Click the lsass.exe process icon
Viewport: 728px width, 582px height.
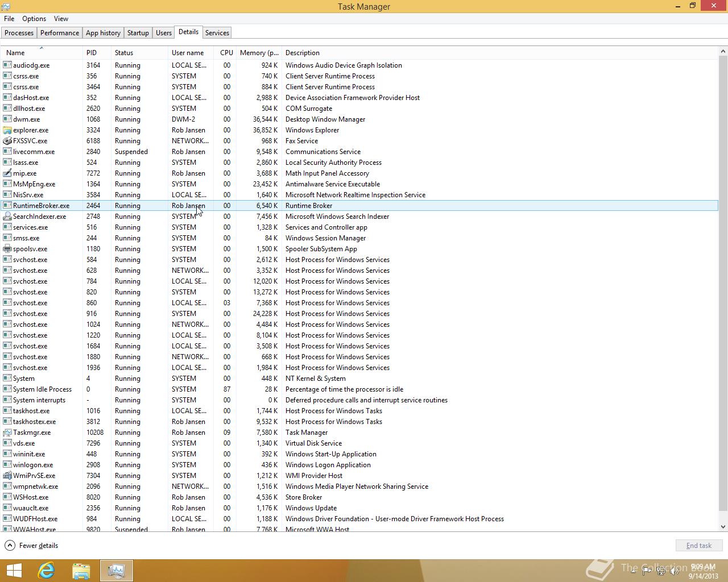pos(7,163)
